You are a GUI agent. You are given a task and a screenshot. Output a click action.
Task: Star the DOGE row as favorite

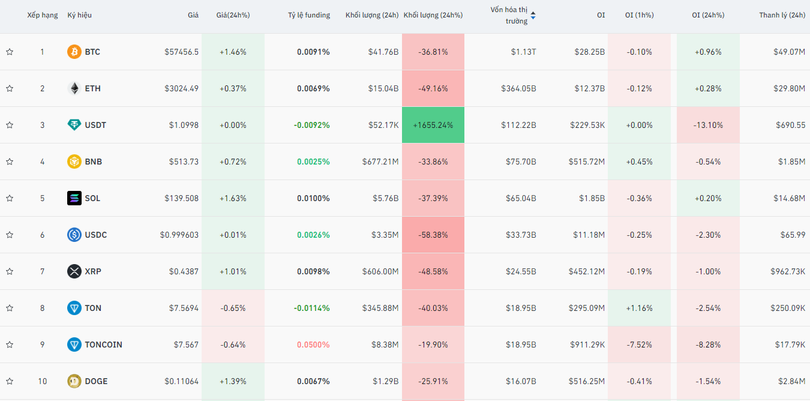[x=10, y=381]
